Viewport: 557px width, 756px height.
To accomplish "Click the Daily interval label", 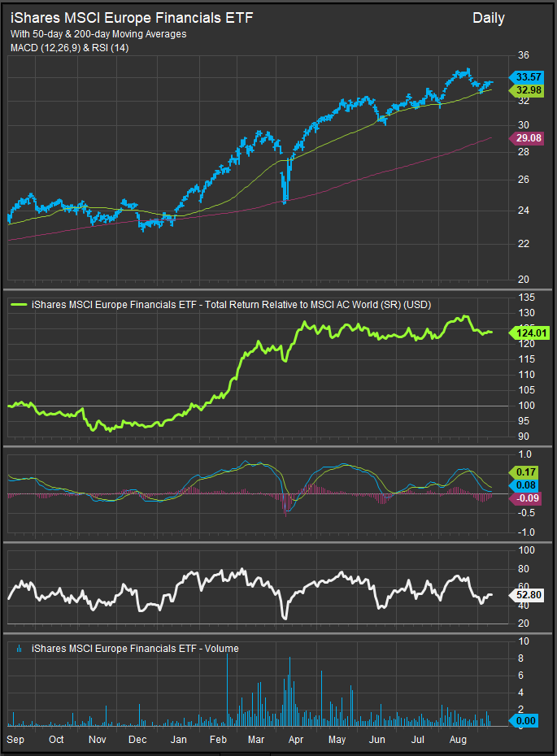I will click(488, 18).
